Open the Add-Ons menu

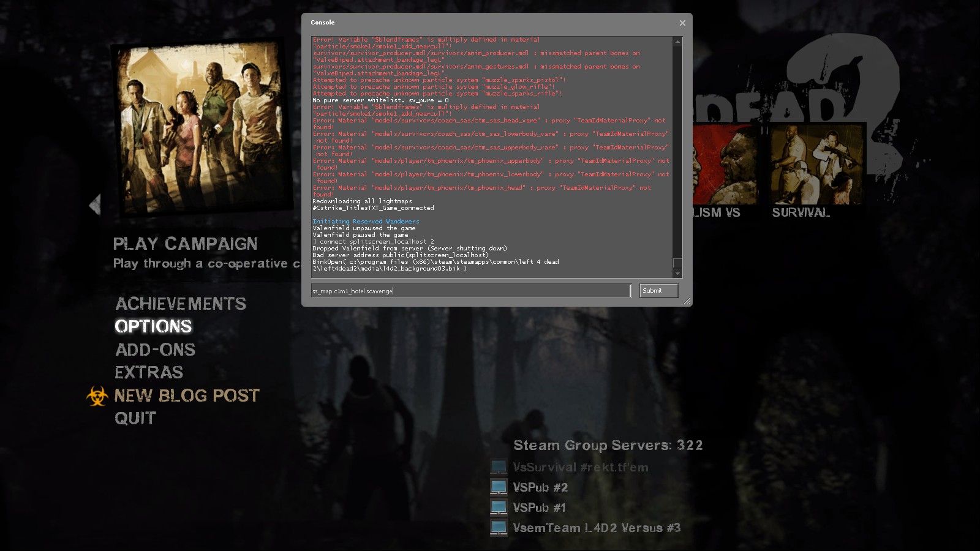tap(156, 350)
